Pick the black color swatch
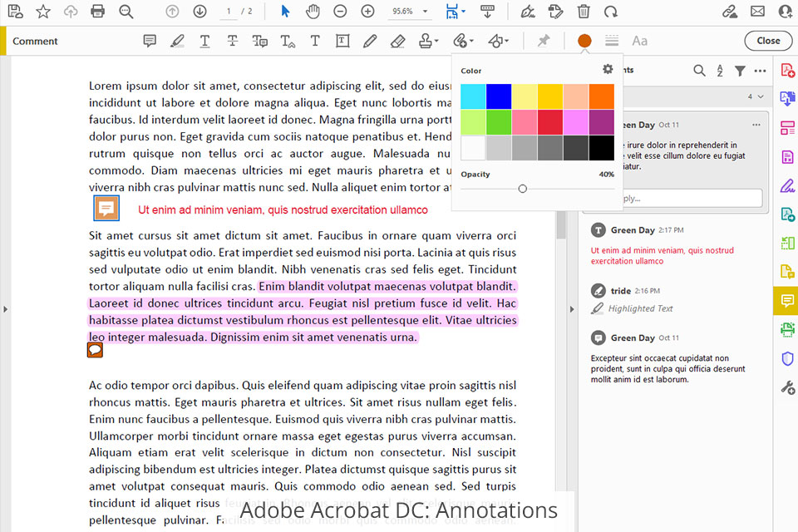Viewport: 798px width, 532px height. [602, 148]
